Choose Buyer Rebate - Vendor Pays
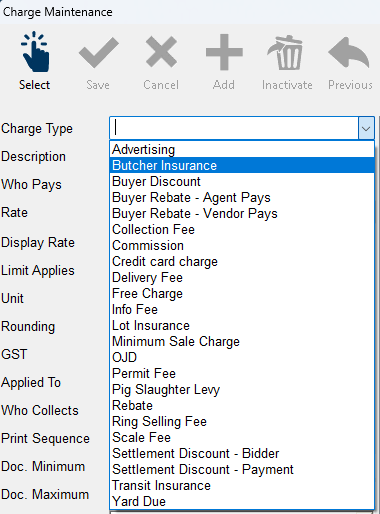The width and height of the screenshot is (380, 514). click(242, 213)
